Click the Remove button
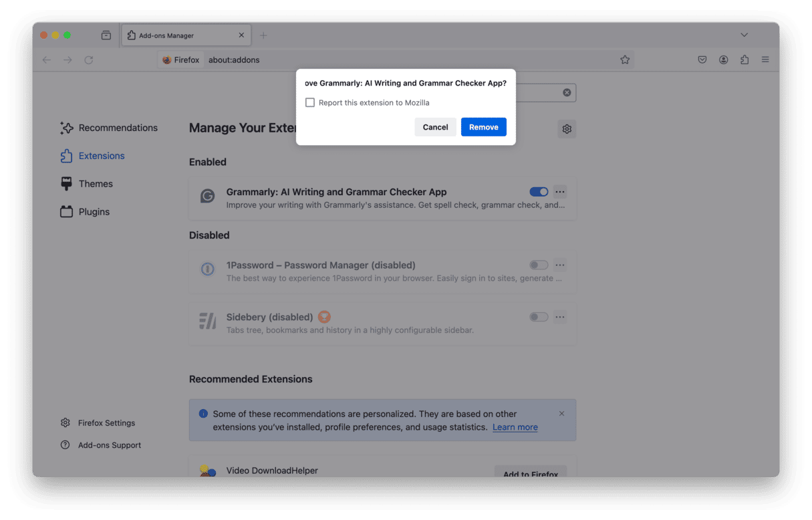The image size is (812, 520). pyautogui.click(x=483, y=127)
